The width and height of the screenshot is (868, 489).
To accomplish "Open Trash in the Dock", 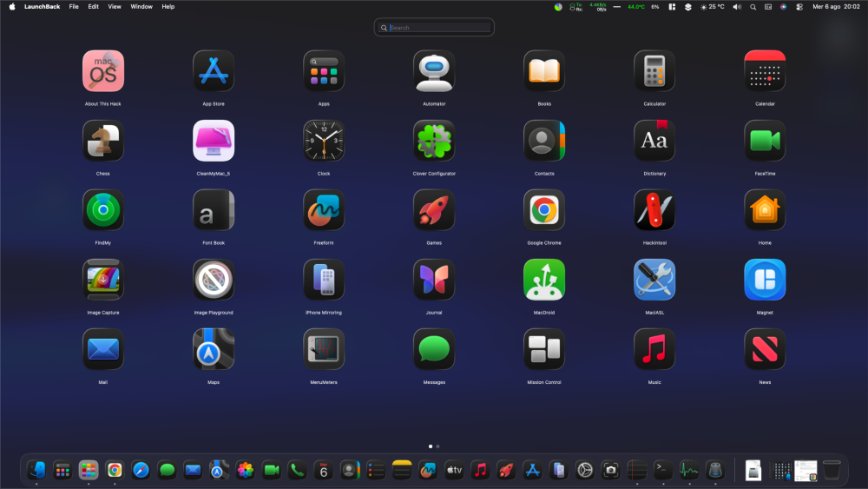I will pyautogui.click(x=832, y=470).
